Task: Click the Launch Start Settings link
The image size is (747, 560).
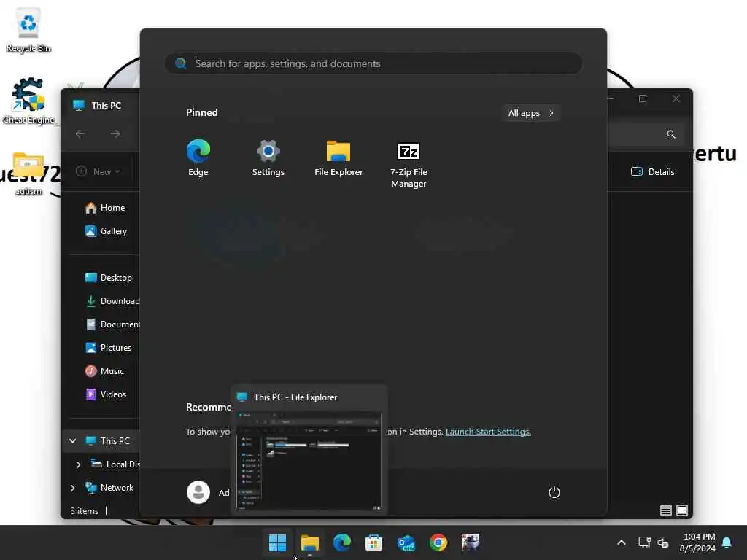Action: point(488,432)
